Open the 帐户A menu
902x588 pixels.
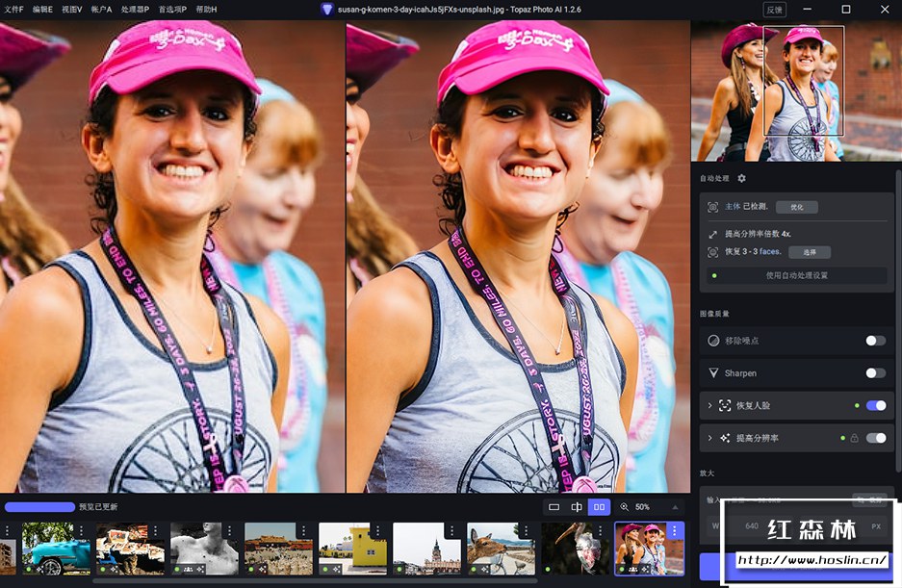pos(101,10)
